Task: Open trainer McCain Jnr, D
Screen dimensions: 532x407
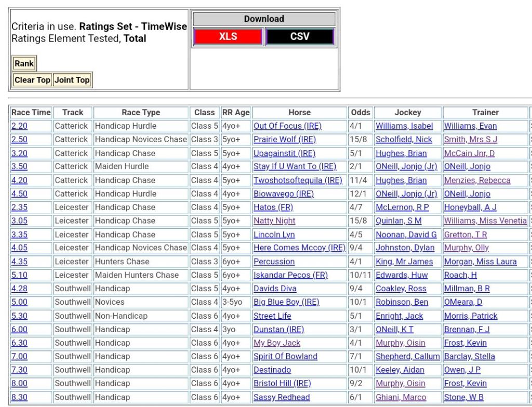Action: [x=469, y=153]
